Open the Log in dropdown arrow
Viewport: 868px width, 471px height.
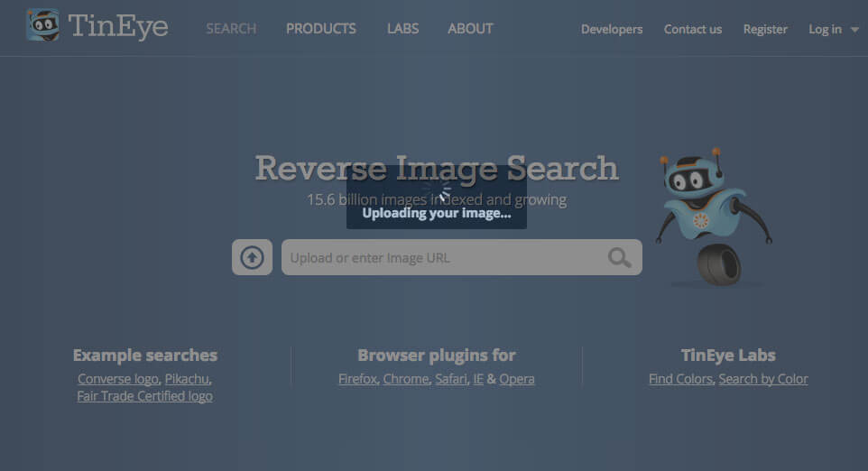(x=854, y=30)
